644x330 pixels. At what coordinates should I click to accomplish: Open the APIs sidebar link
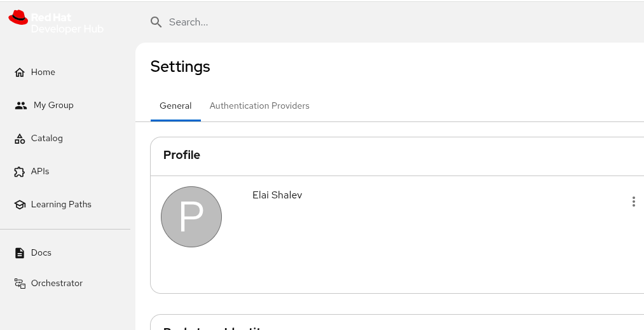pyautogui.click(x=40, y=172)
